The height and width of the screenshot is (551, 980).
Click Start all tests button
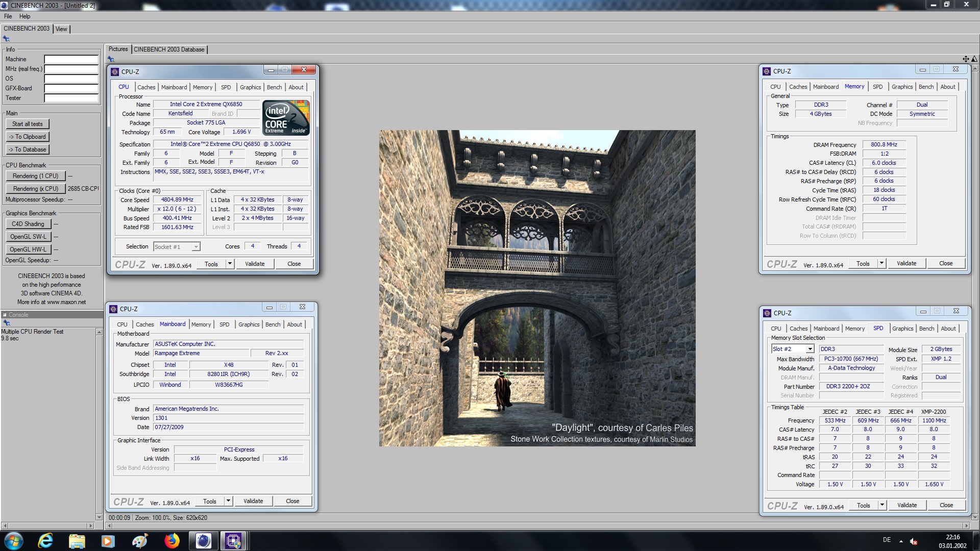click(x=28, y=124)
